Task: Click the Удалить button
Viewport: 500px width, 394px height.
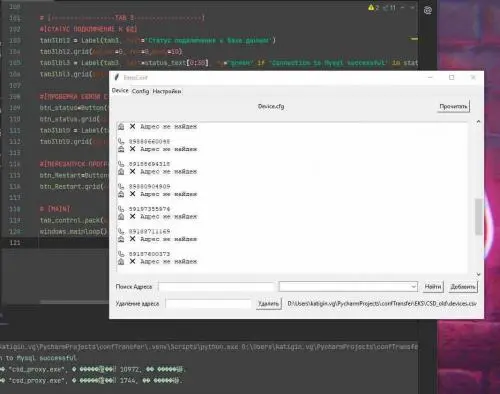Action: pyautogui.click(x=269, y=304)
